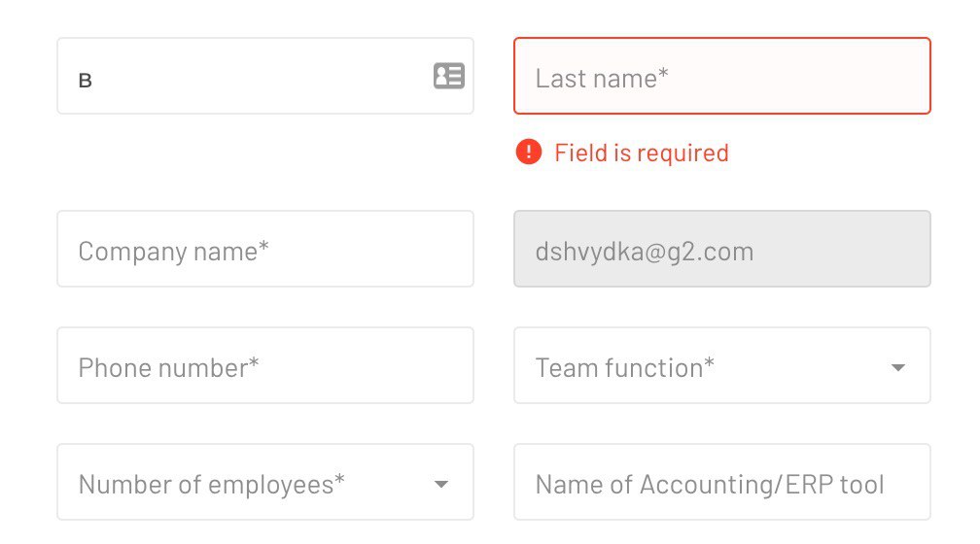
Task: Select the Phone number input
Action: click(x=265, y=365)
